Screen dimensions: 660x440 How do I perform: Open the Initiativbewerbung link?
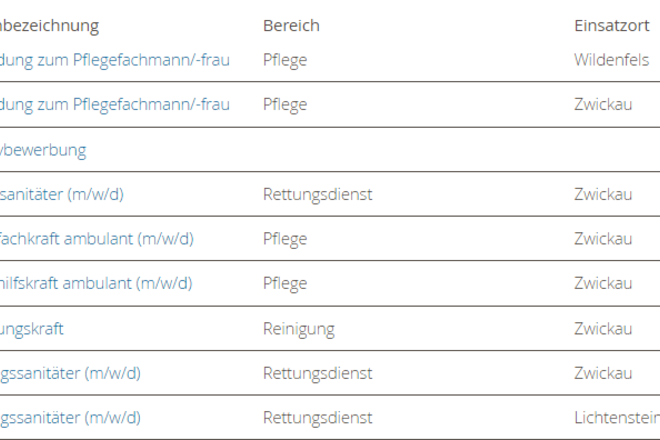click(43, 150)
